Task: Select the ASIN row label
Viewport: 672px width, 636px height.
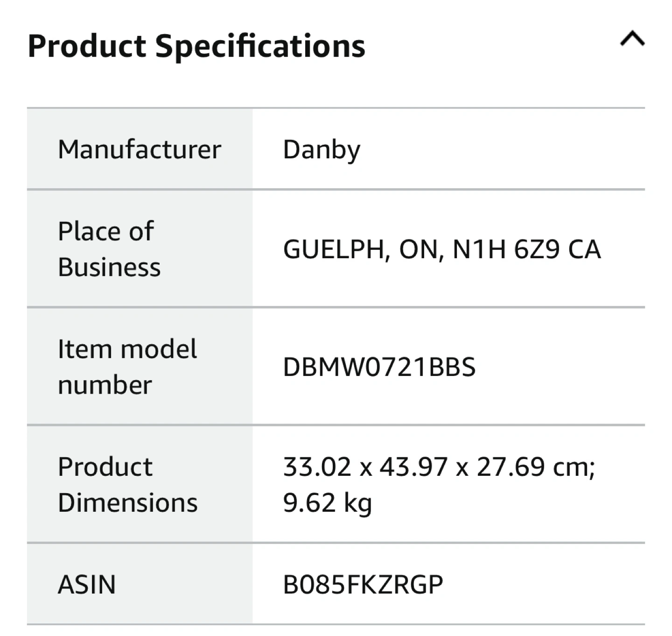Action: tap(87, 585)
